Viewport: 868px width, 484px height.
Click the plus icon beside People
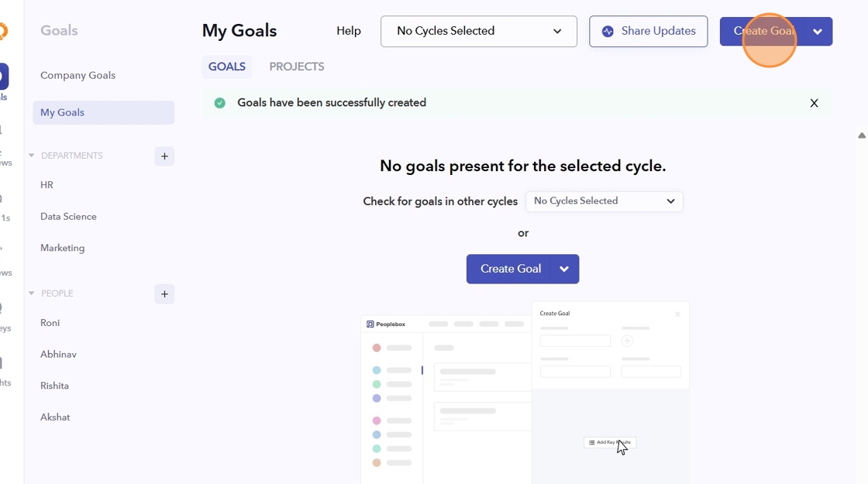[164, 294]
